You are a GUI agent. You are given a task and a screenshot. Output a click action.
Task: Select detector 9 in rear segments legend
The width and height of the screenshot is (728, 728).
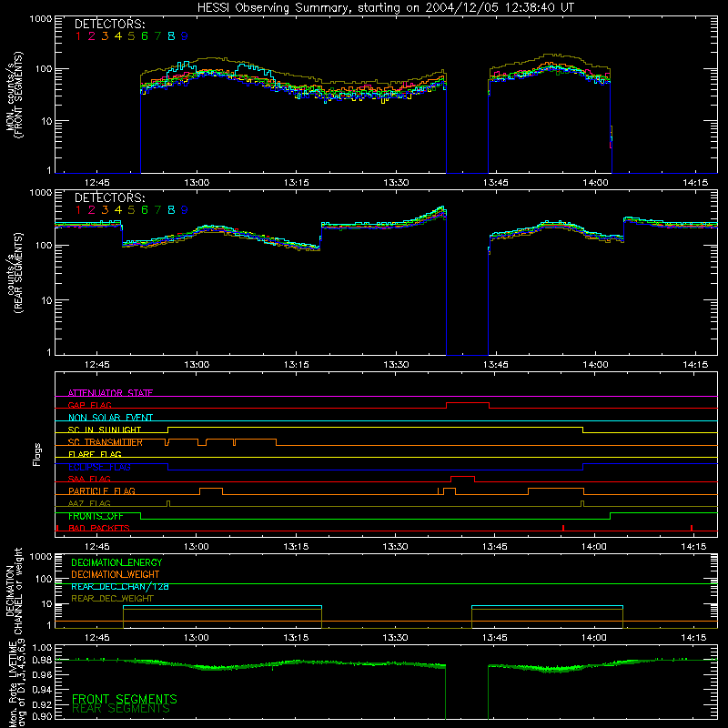185,210
